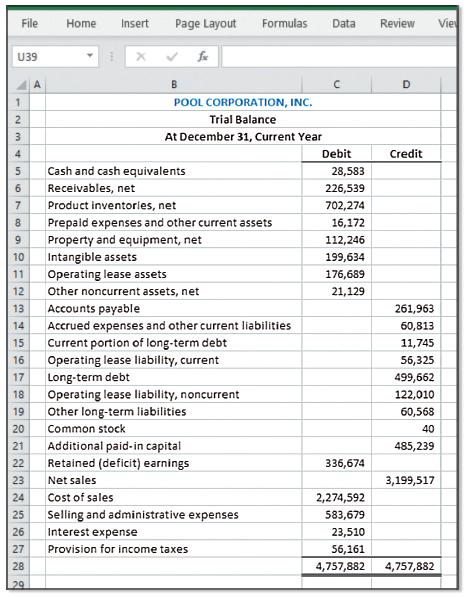Select the Product inventories, net cell
This screenshot has width=466, height=597.
coord(174,205)
